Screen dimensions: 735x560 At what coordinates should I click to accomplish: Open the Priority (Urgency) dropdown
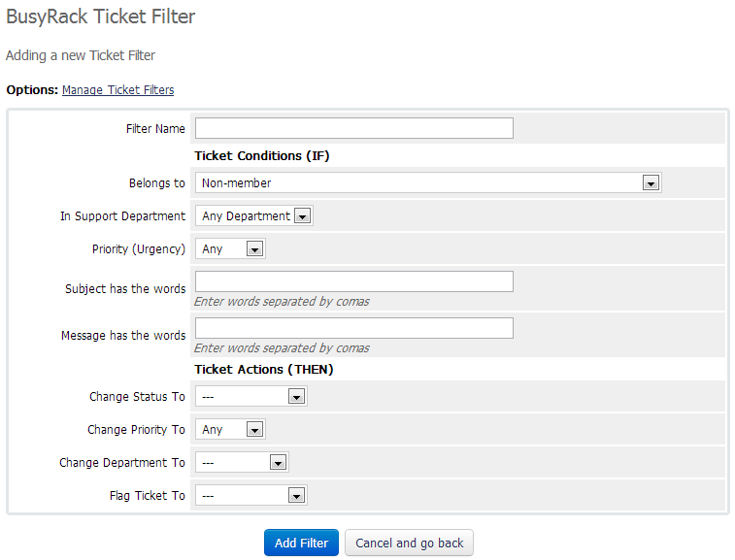point(230,249)
